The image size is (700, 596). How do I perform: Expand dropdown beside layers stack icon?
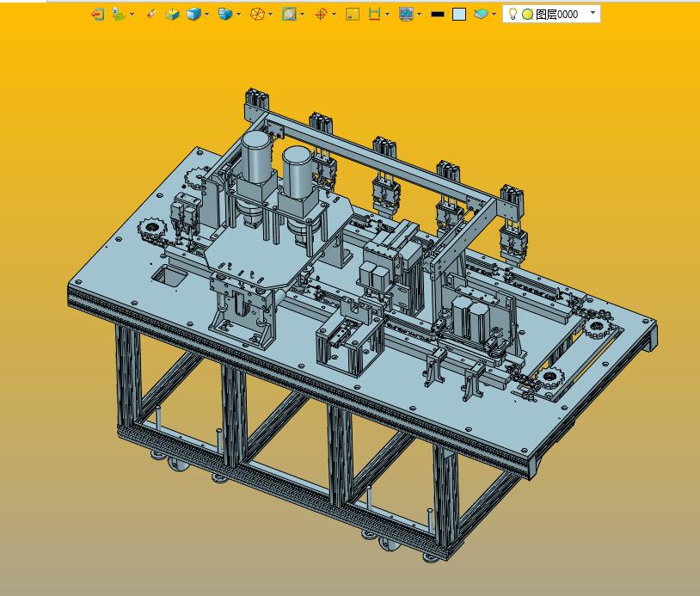494,15
